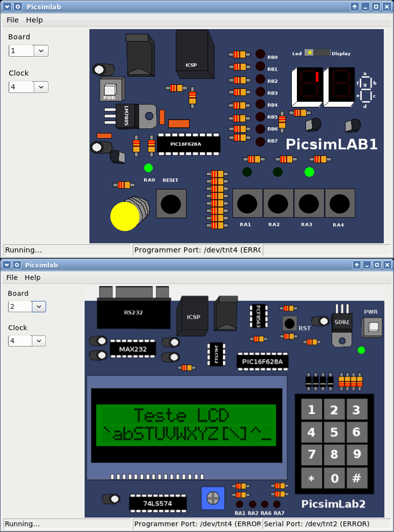Tap keypad key 5

tap(334, 432)
